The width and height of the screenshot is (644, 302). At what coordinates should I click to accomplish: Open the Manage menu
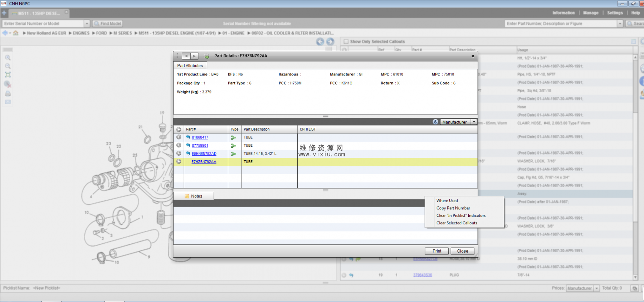(591, 13)
